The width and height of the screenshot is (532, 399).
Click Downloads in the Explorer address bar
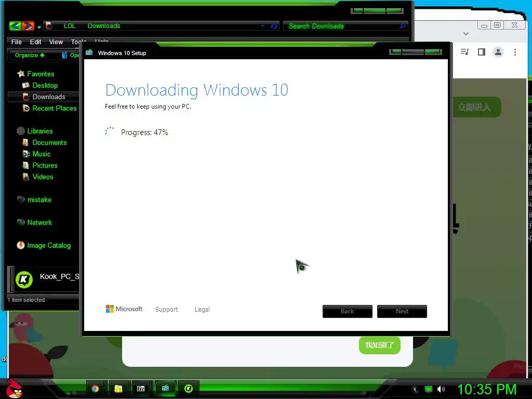click(104, 26)
